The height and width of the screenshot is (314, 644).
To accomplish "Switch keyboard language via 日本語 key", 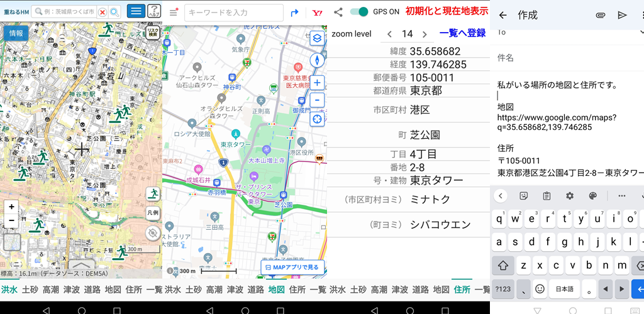I will (564, 289).
